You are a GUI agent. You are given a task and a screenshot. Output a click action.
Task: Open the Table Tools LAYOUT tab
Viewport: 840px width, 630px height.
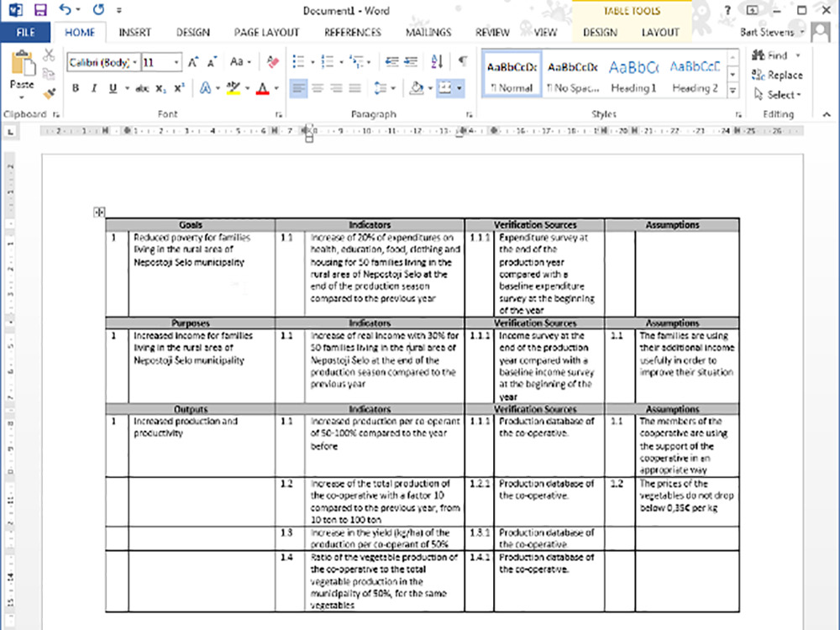pos(660,32)
